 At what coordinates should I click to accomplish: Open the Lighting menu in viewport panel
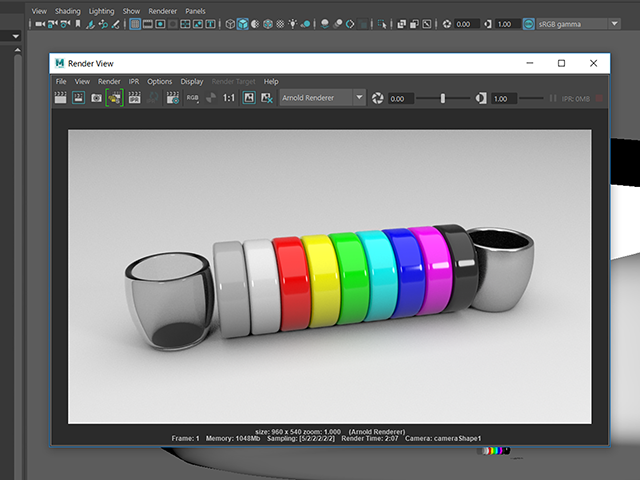pyautogui.click(x=101, y=11)
